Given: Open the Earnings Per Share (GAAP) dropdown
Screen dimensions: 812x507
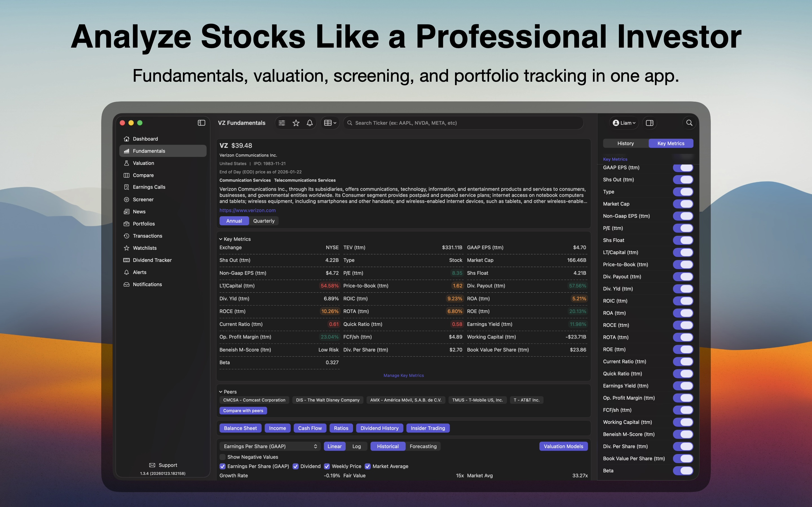Looking at the screenshot, I should (270, 446).
